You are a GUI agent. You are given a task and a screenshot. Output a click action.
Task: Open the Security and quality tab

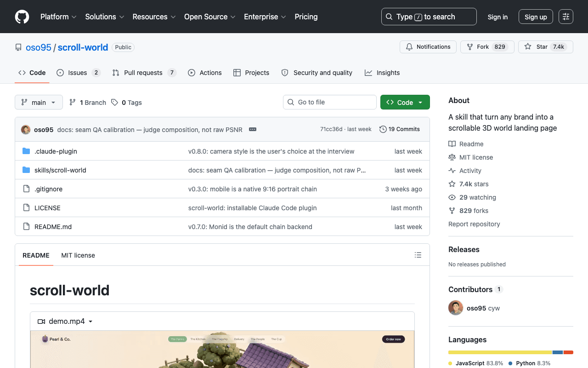317,73
